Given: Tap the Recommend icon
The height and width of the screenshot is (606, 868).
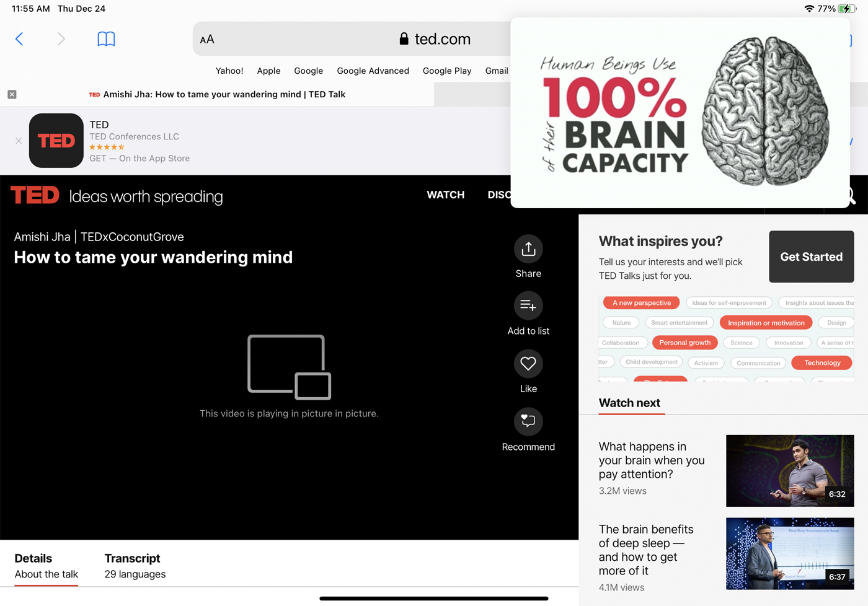Looking at the screenshot, I should [x=528, y=421].
